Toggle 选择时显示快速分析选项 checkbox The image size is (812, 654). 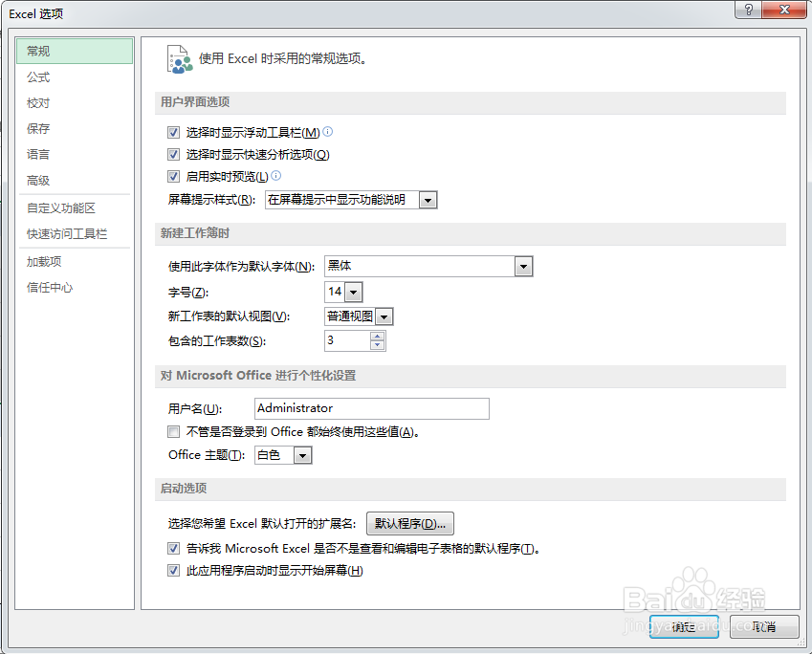(173, 154)
